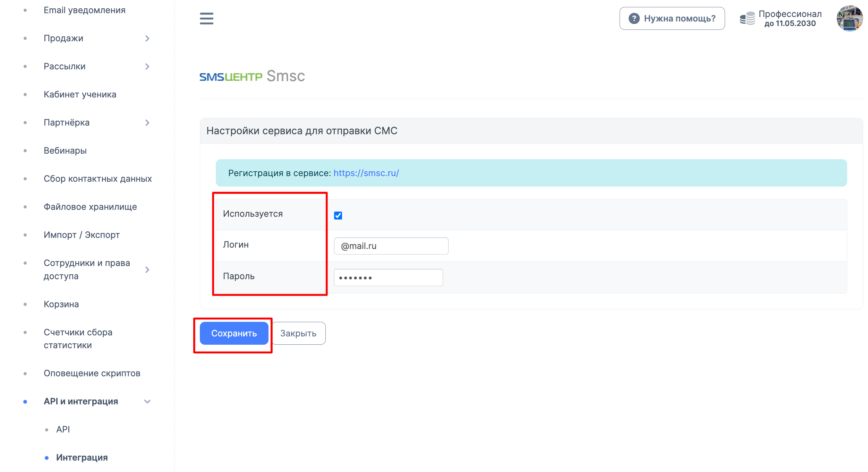Click the Сохранить button
The width and height of the screenshot is (868, 472).
(x=234, y=333)
